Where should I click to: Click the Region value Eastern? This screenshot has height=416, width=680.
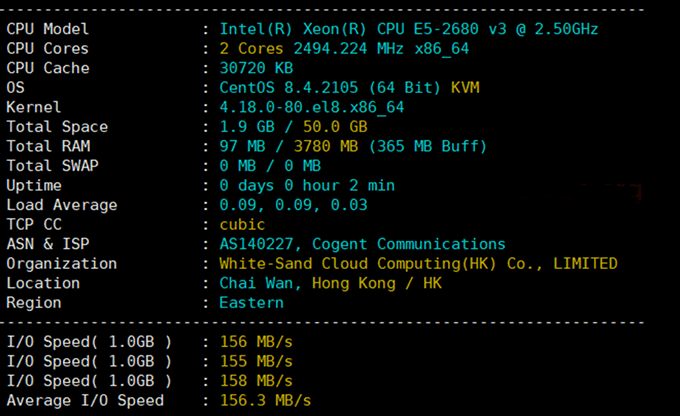coord(251,303)
